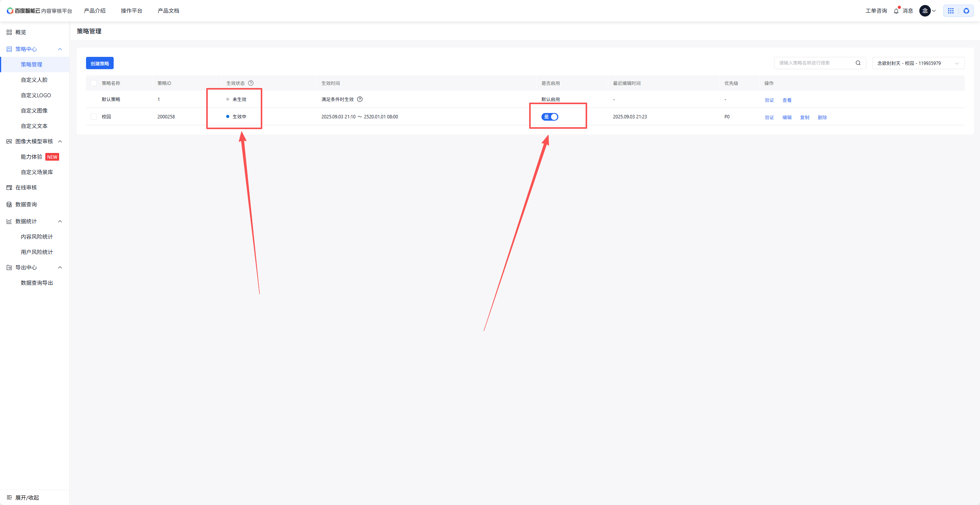Open the apps grid icon
The height and width of the screenshot is (505, 980).
point(951,11)
